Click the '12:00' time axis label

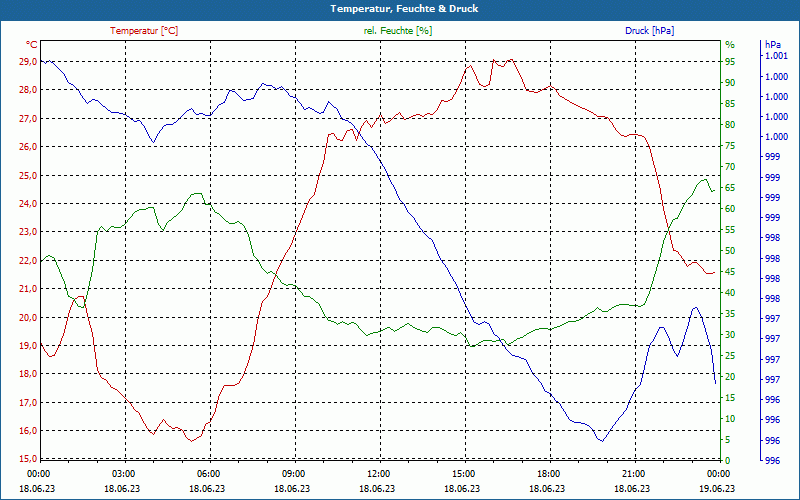point(379,473)
